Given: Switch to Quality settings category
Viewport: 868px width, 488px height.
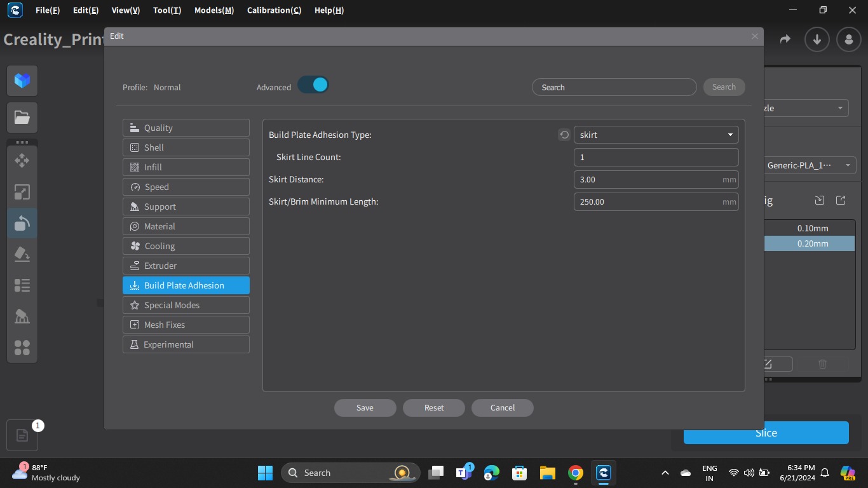Looking at the screenshot, I should click(186, 128).
